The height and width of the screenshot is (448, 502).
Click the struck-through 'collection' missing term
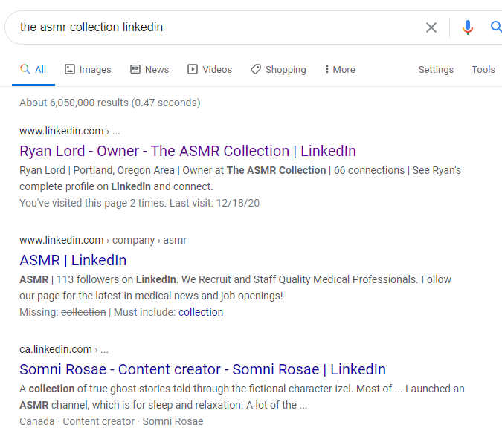(83, 312)
